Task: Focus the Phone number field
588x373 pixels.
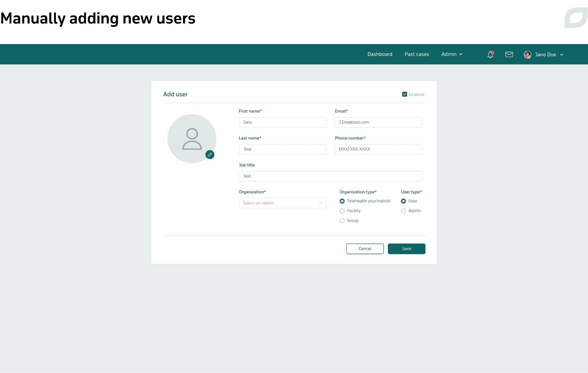Action: (379, 149)
